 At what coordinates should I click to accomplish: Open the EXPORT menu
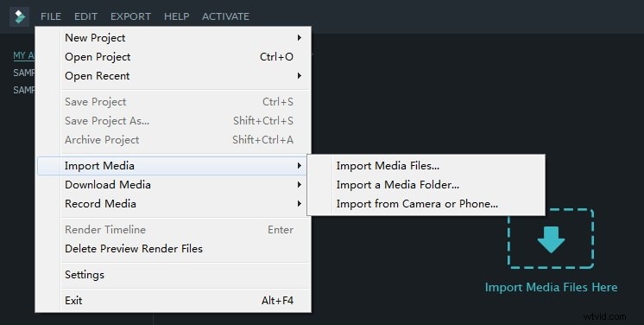click(130, 16)
